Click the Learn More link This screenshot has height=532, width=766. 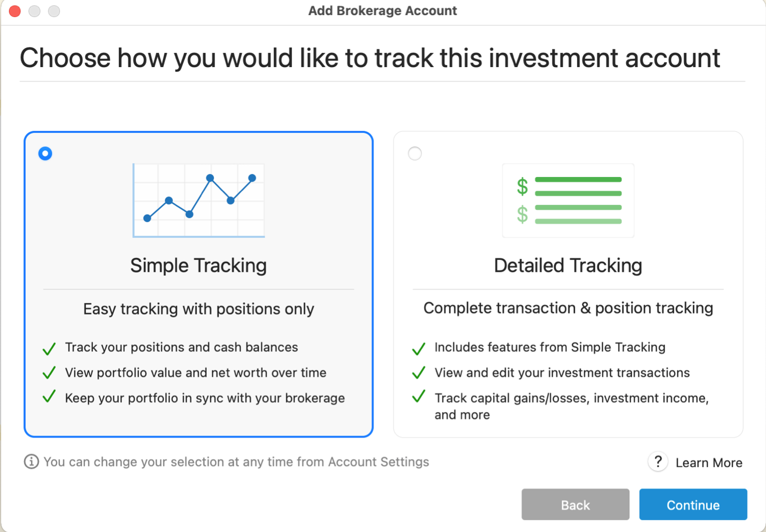[709, 462]
